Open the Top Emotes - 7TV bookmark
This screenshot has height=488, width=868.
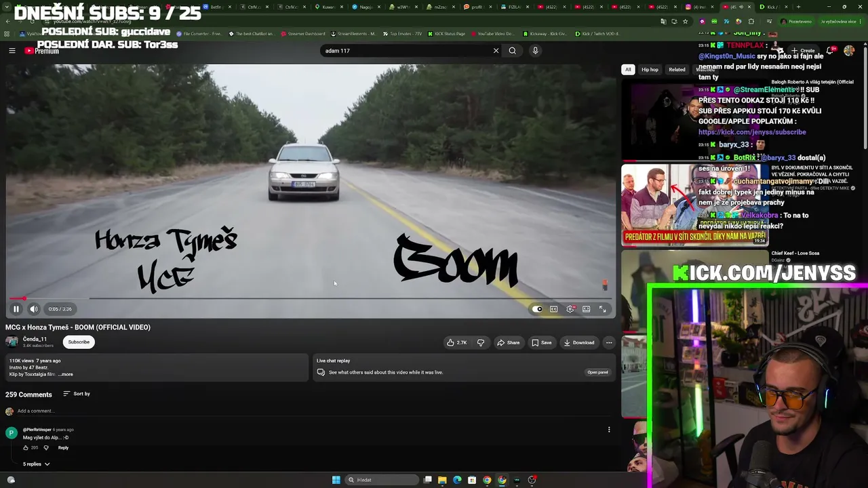pyautogui.click(x=404, y=34)
